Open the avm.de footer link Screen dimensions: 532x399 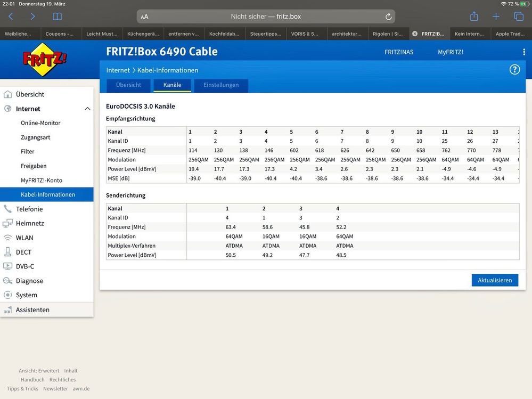[81, 388]
